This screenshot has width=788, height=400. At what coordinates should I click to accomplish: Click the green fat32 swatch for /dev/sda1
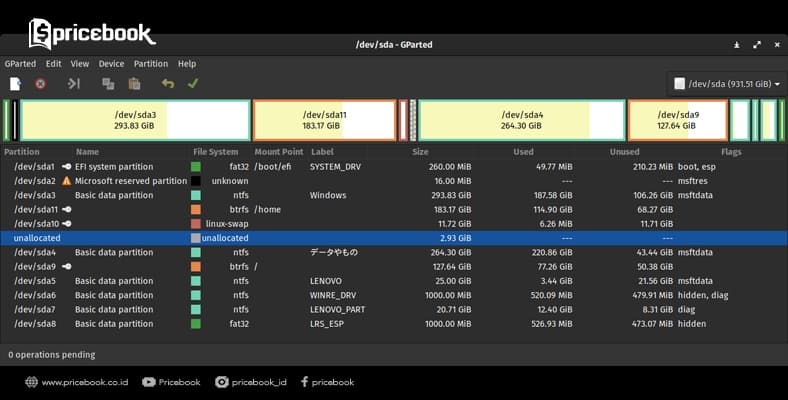click(195, 167)
